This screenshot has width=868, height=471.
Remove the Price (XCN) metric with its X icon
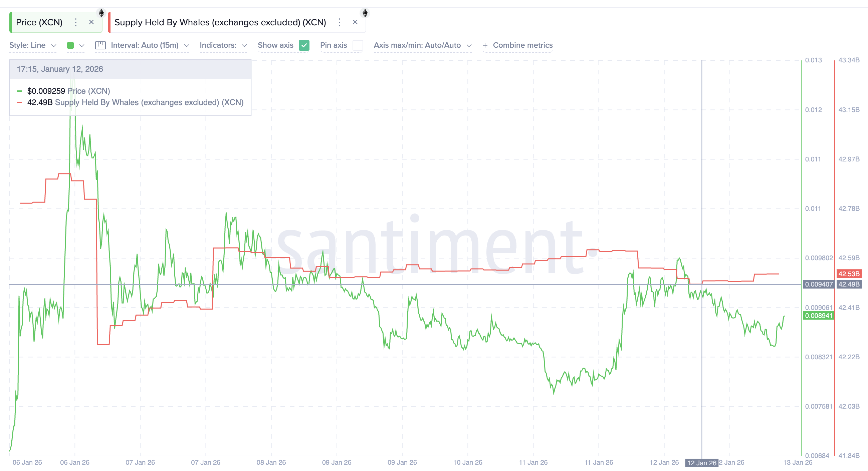(91, 22)
